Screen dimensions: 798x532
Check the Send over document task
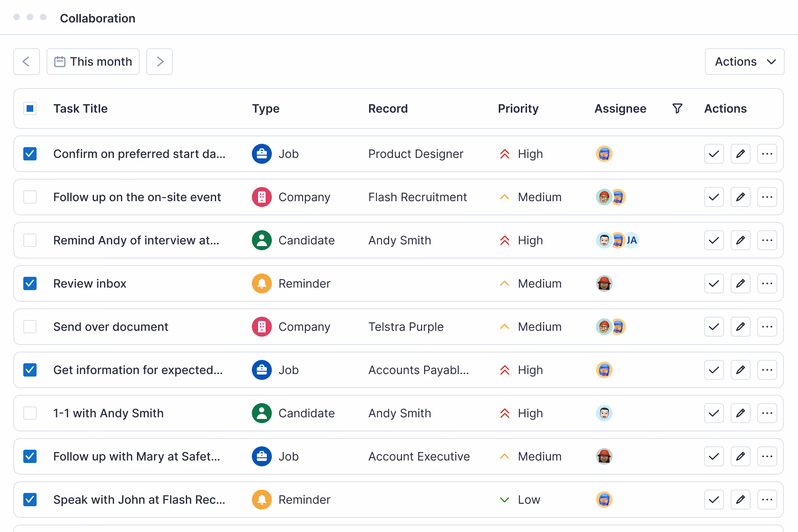(x=30, y=327)
